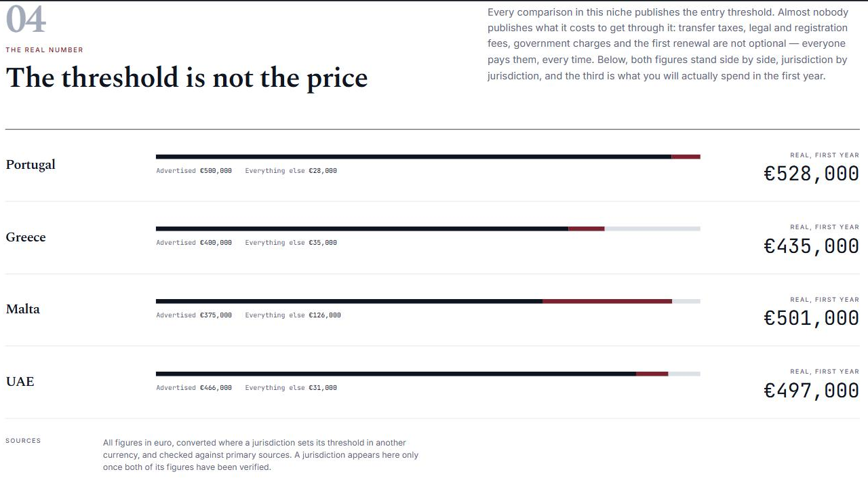
Task: Click UAE's 'Advertised €466,000' label
Action: [x=194, y=388]
